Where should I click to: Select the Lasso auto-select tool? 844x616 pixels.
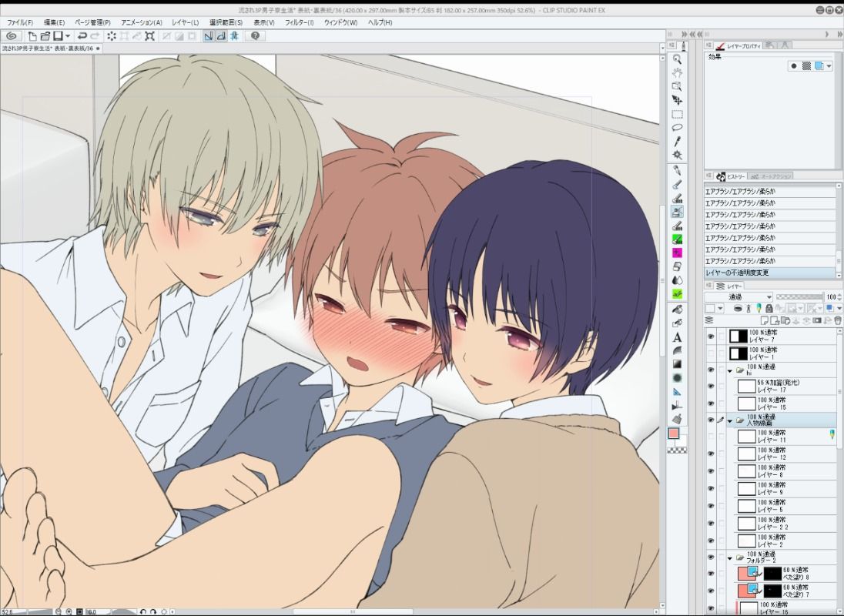point(677,128)
